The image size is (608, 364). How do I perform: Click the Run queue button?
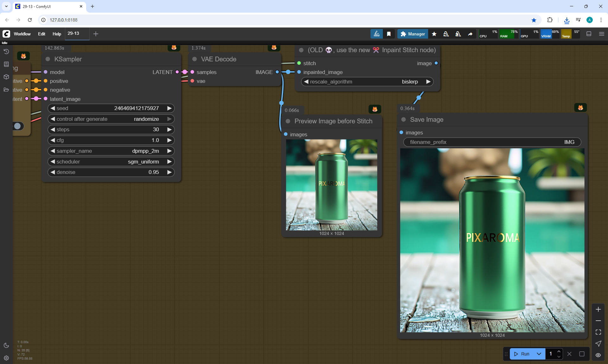pos(522,354)
